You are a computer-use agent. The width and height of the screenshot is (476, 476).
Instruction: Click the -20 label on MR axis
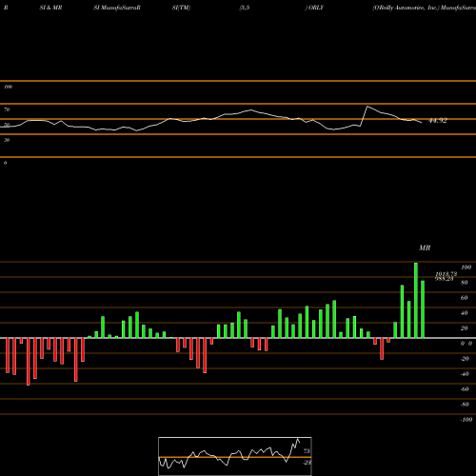click(x=465, y=359)
